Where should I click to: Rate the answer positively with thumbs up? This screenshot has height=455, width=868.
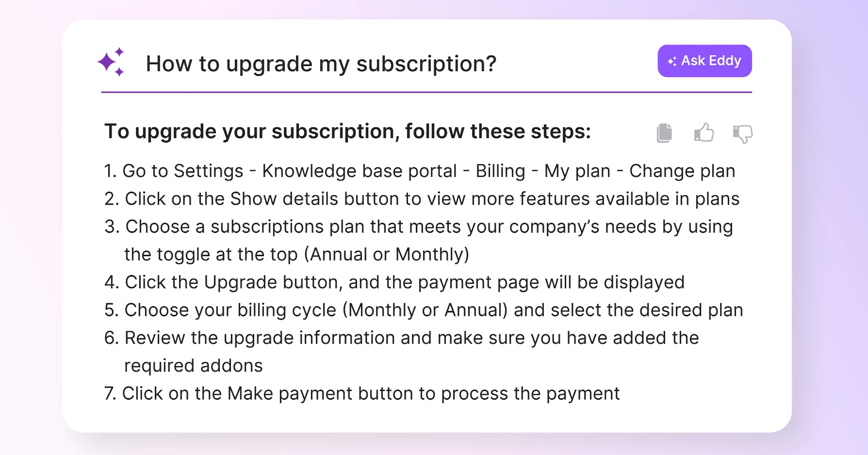(x=704, y=133)
